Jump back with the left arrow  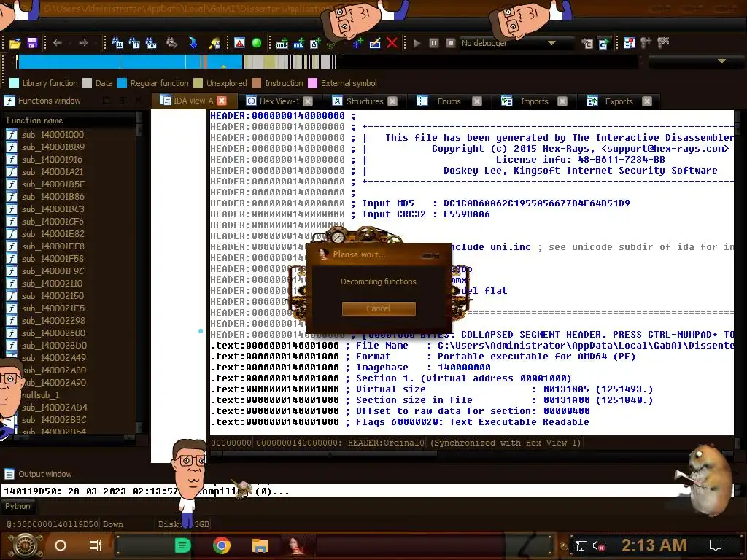coord(57,43)
